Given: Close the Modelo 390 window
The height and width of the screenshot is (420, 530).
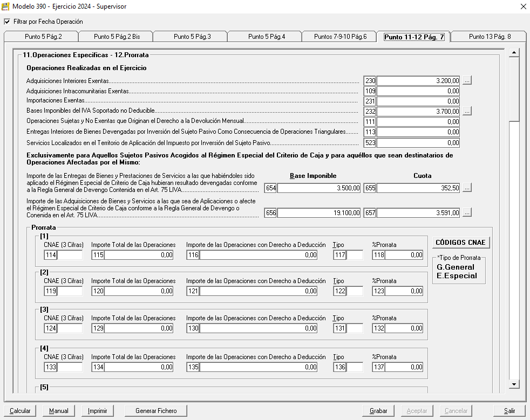Looking at the screenshot, I should (523, 6).
